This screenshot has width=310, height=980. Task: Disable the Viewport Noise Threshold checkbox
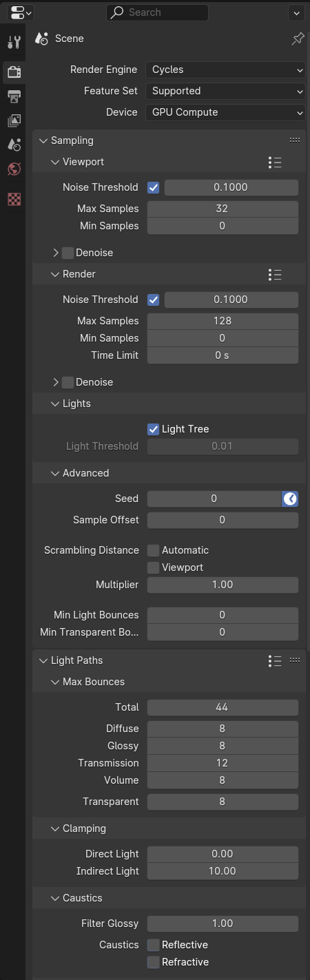[x=154, y=187]
